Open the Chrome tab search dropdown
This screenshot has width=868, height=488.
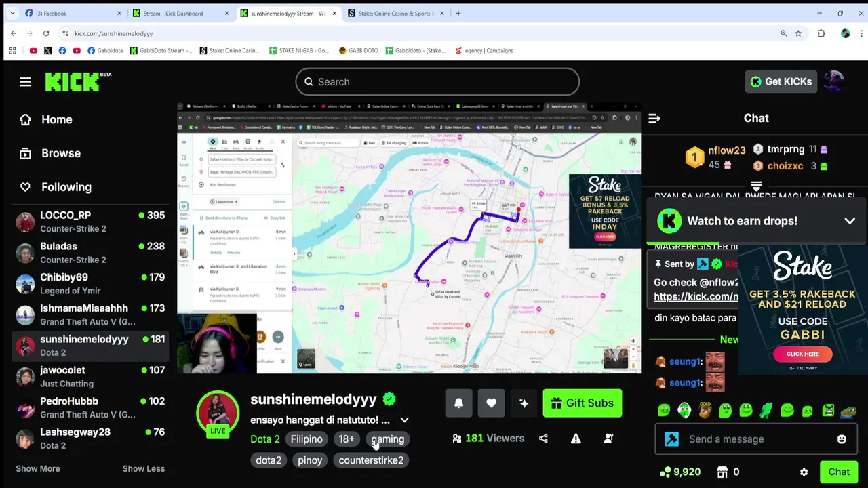point(12,13)
